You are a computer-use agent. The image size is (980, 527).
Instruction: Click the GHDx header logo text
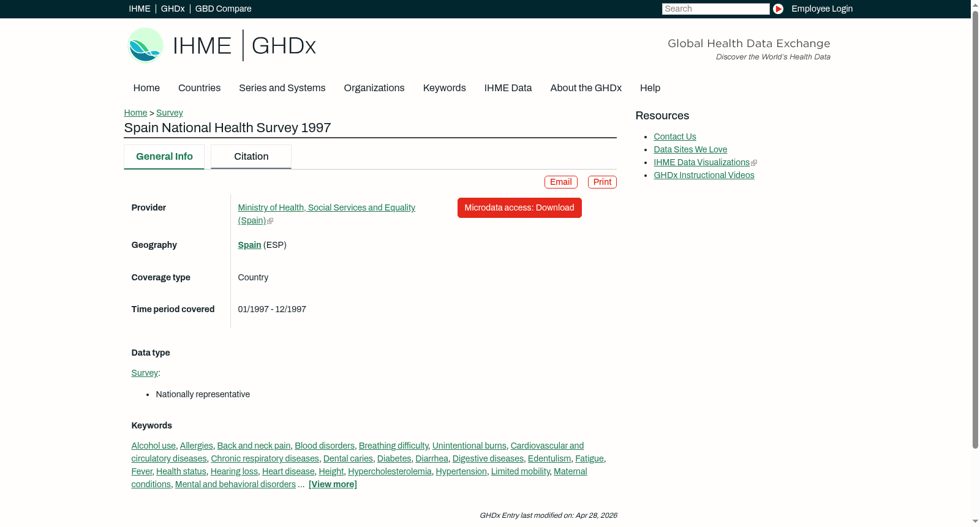click(284, 46)
